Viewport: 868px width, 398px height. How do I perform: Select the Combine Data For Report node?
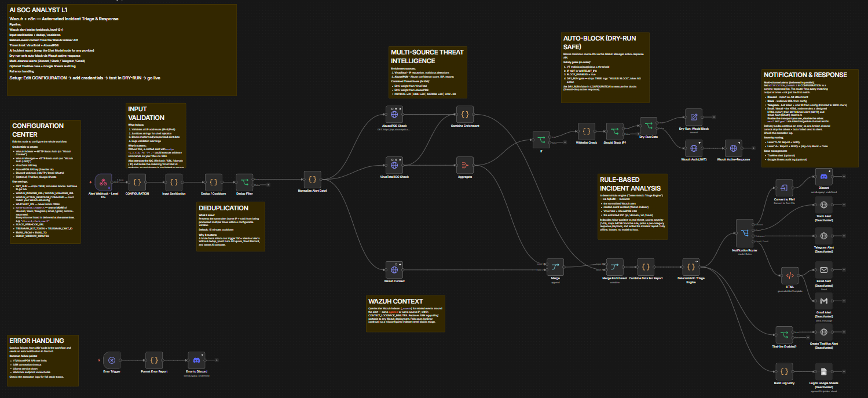tap(645, 266)
